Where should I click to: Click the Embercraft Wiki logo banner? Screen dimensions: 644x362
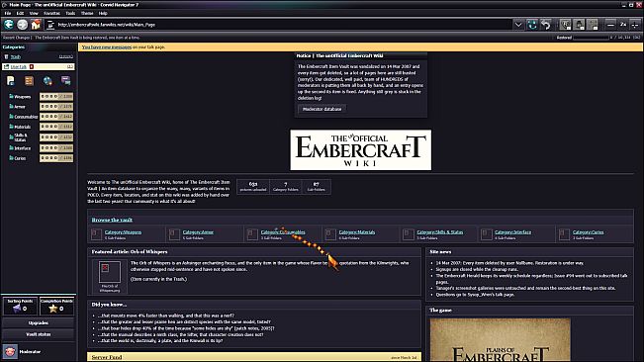[x=361, y=149]
